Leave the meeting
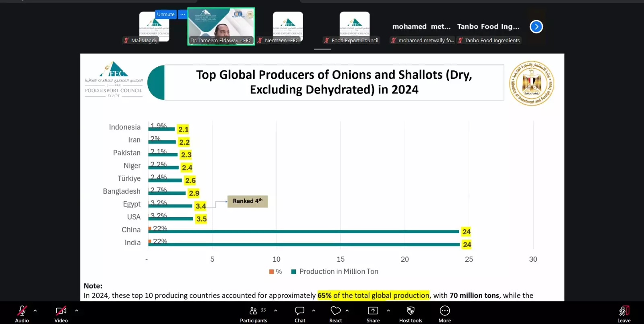The image size is (644, 324). (x=623, y=314)
